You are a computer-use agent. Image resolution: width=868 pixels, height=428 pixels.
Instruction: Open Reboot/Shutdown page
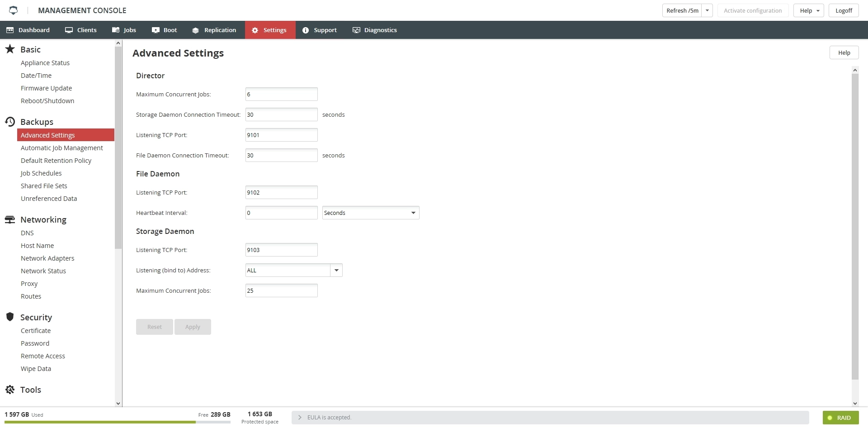pyautogui.click(x=47, y=101)
